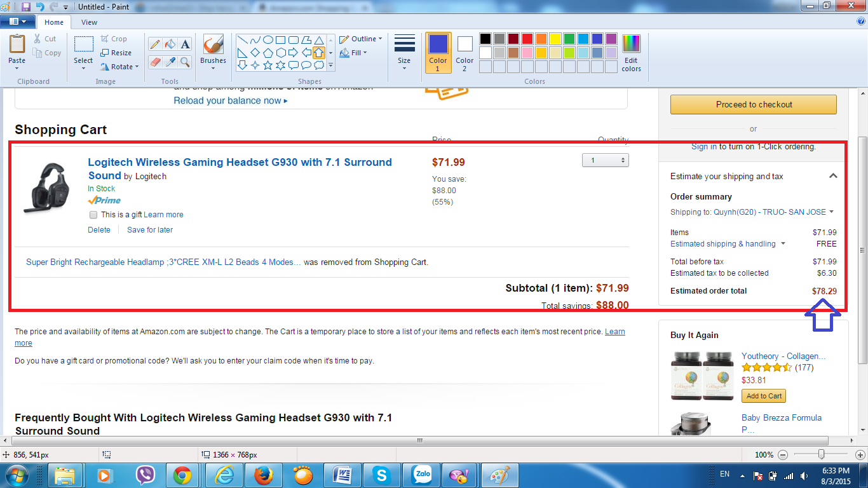Choose the Diamond shape
The height and width of the screenshot is (488, 868).
coord(255,52)
